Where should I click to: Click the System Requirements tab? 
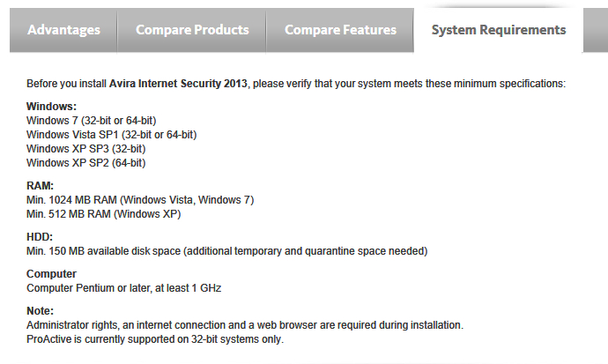pos(499,30)
